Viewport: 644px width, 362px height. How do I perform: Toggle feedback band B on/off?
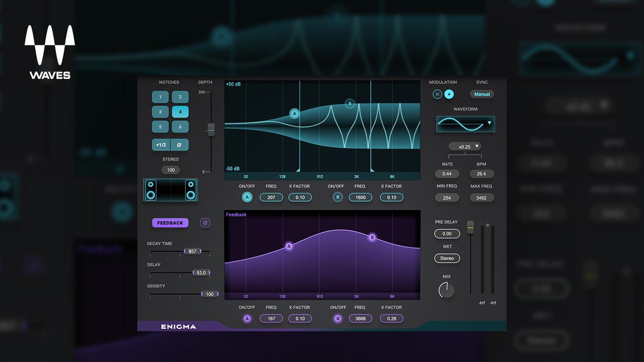(x=338, y=318)
